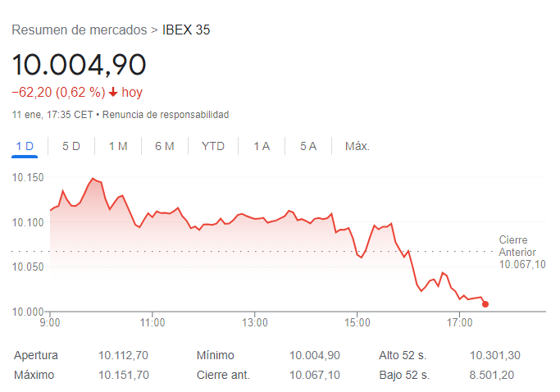Open the 1 M chart range
This screenshot has height=392, width=560.
click(x=118, y=146)
